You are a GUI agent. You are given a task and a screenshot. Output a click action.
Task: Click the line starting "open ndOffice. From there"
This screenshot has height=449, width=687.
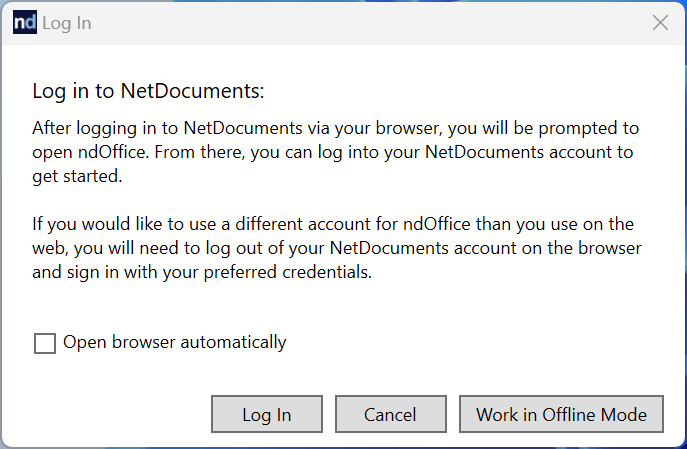coord(333,152)
